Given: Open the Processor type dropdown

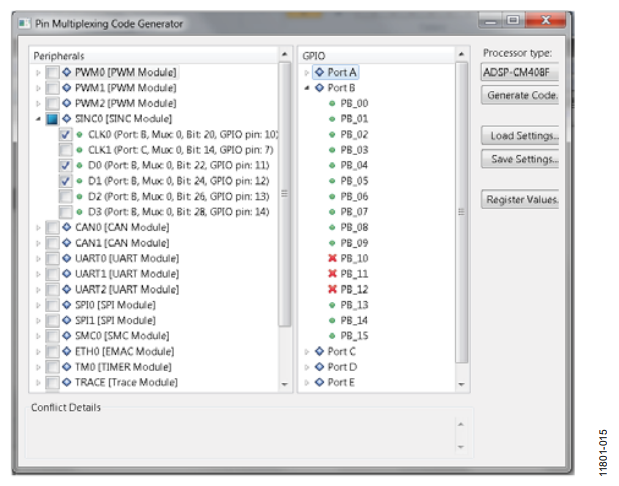Looking at the screenshot, I should coord(520,72).
